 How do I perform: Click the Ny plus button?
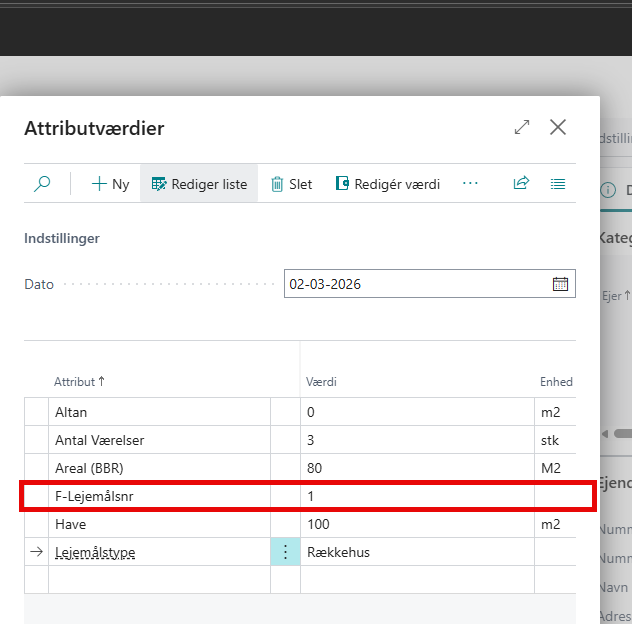110,184
